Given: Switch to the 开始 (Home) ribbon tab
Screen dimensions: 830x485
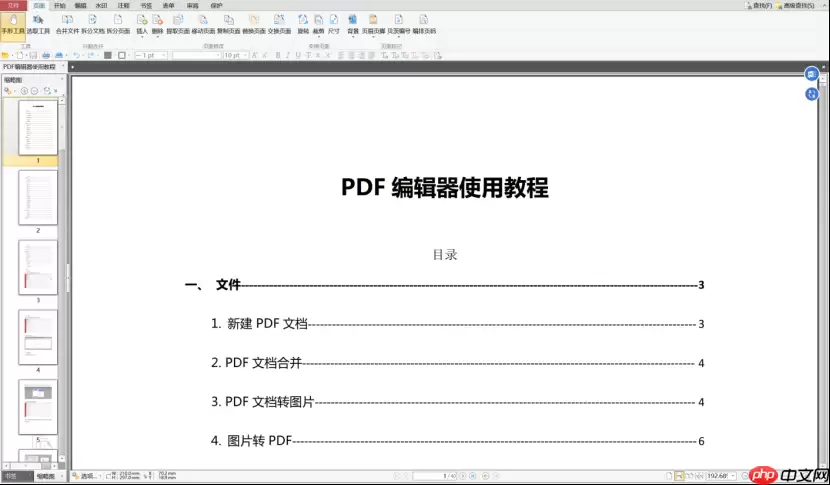Looking at the screenshot, I should tap(60, 5).
